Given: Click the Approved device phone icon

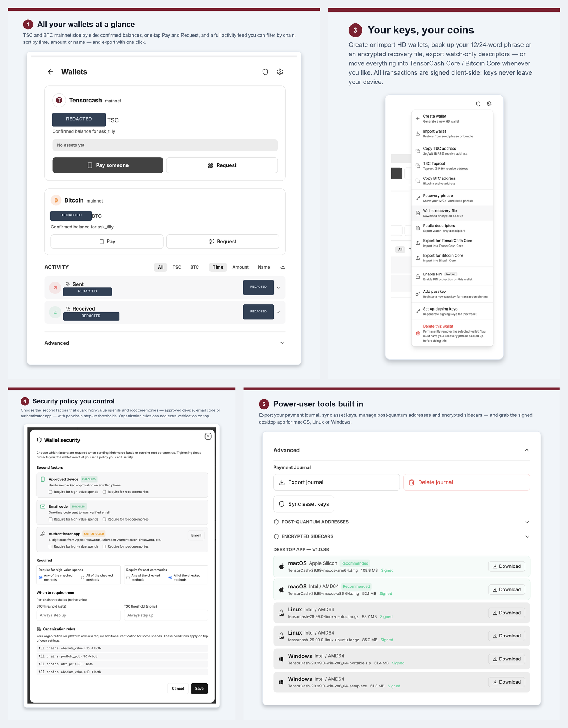Looking at the screenshot, I should (x=43, y=479).
